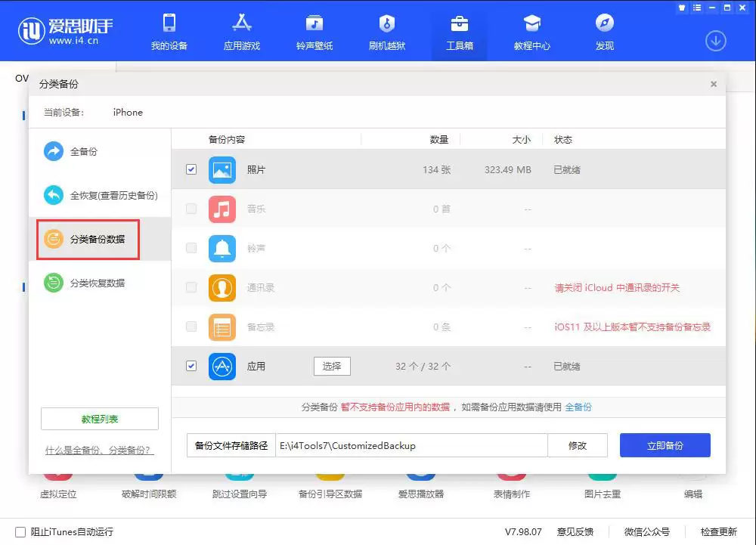
Task: Click the 备份内容 column header
Action: tap(227, 140)
